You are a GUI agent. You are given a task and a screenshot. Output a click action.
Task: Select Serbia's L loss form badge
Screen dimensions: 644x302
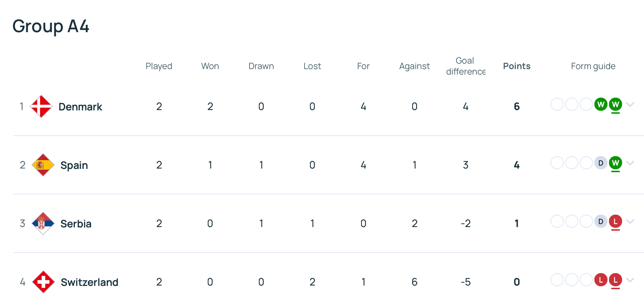pyautogui.click(x=616, y=222)
